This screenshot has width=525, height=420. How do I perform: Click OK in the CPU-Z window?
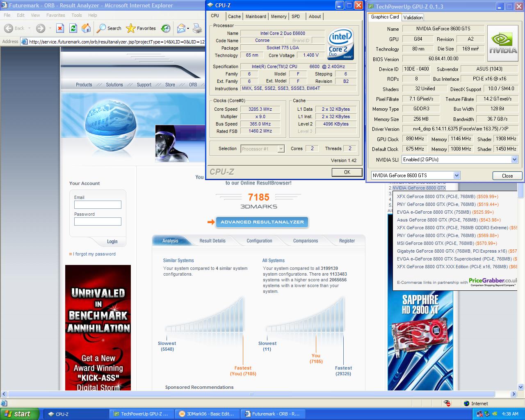[x=347, y=172]
